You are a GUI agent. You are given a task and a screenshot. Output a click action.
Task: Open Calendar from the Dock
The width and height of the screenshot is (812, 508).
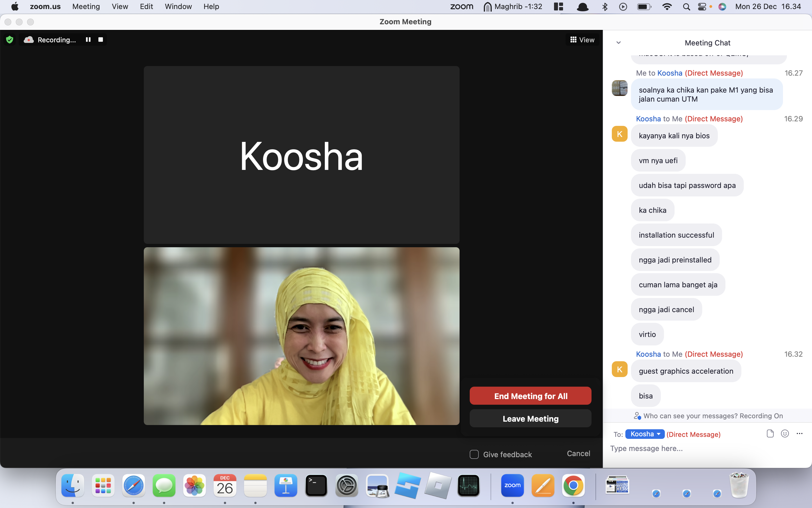coord(225,485)
